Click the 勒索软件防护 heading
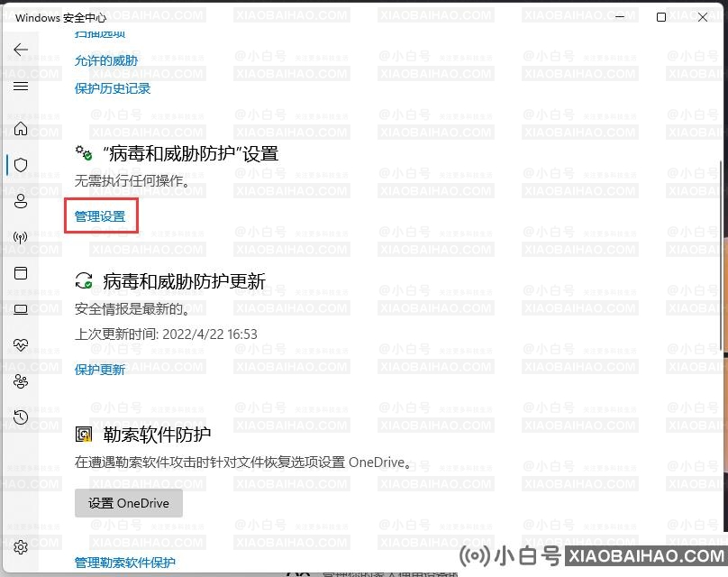This screenshot has height=577, width=728. tap(157, 435)
